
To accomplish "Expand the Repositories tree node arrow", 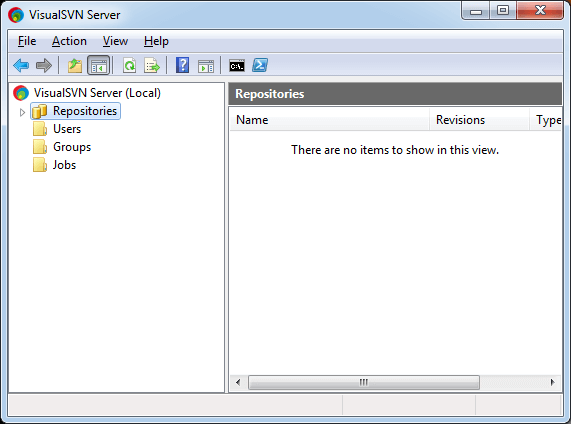I will coord(22,112).
